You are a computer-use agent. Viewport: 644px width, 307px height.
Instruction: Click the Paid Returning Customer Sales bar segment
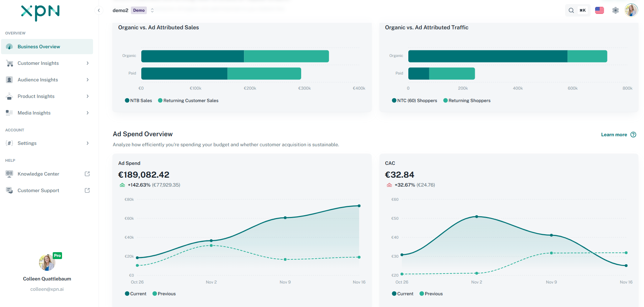(x=264, y=73)
